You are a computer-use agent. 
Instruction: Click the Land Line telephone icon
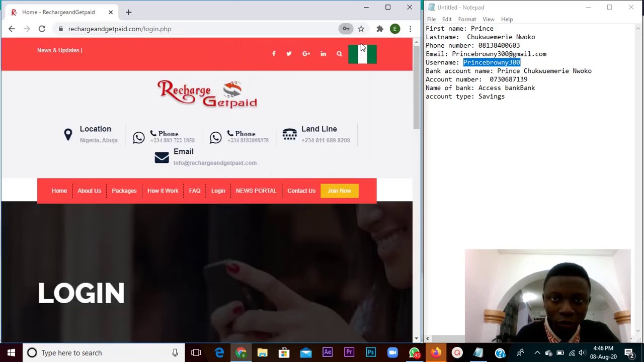point(289,134)
